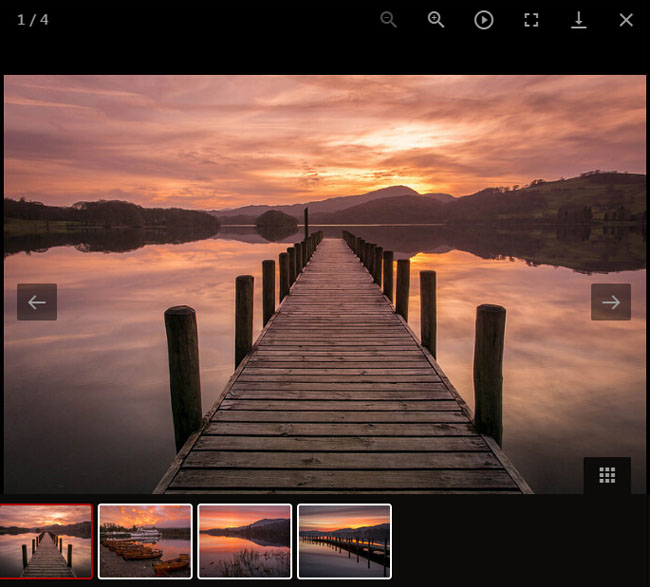
Task: Open the second thumbnail showing moored boats
Action: coord(145,541)
